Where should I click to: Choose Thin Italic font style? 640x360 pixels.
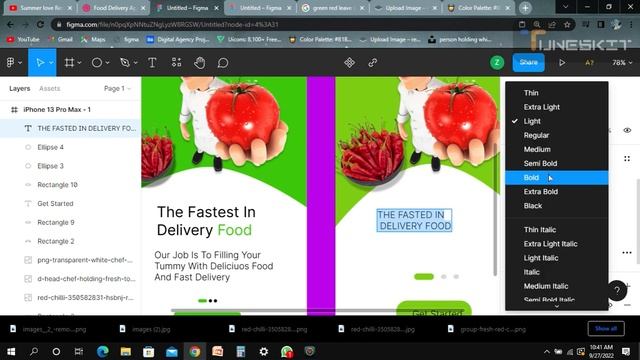pos(557,230)
